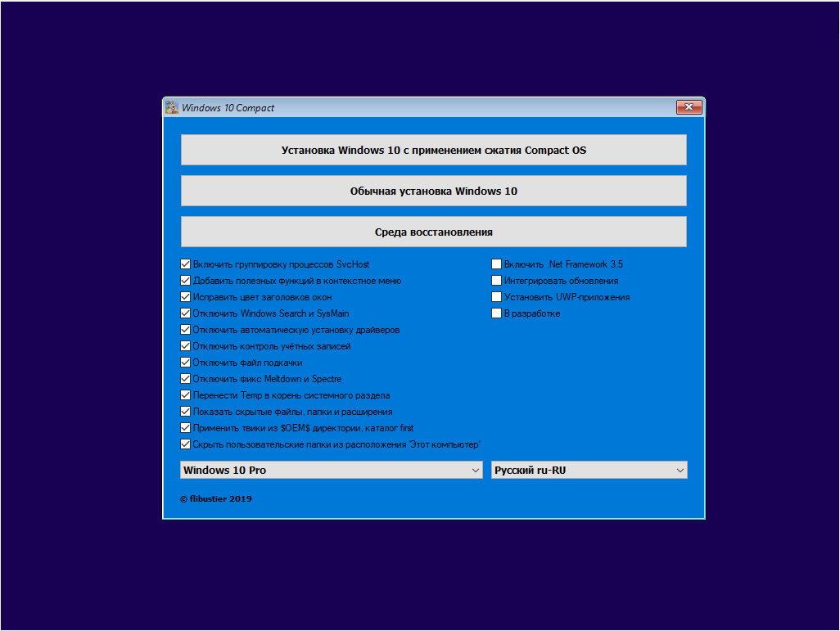Check the В разработке checkbox
Screen dimensions: 840x631
click(x=497, y=313)
